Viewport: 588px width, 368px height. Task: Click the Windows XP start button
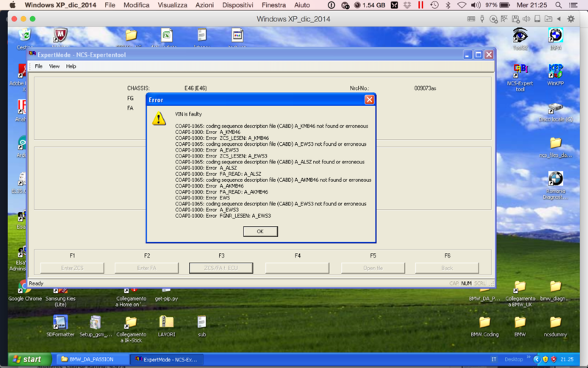(30, 359)
